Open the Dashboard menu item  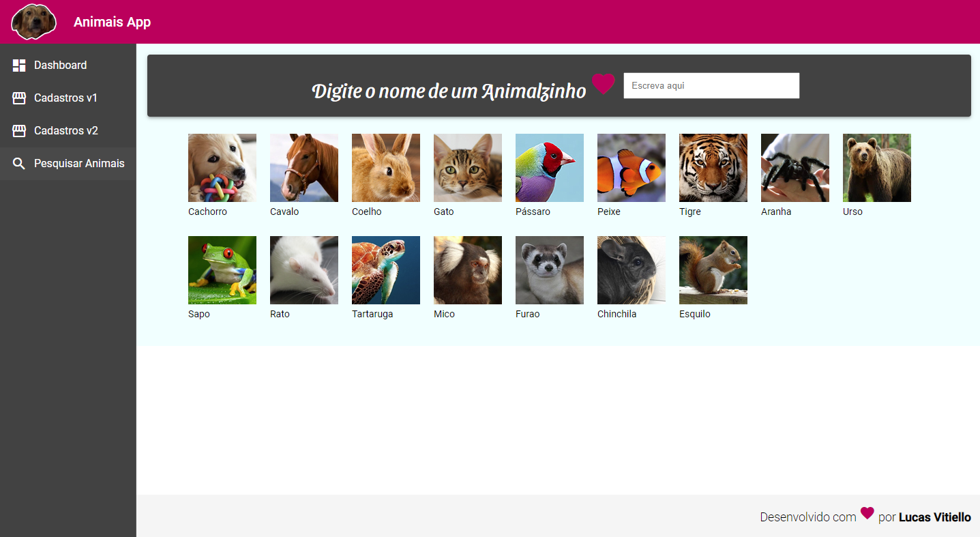(x=60, y=65)
